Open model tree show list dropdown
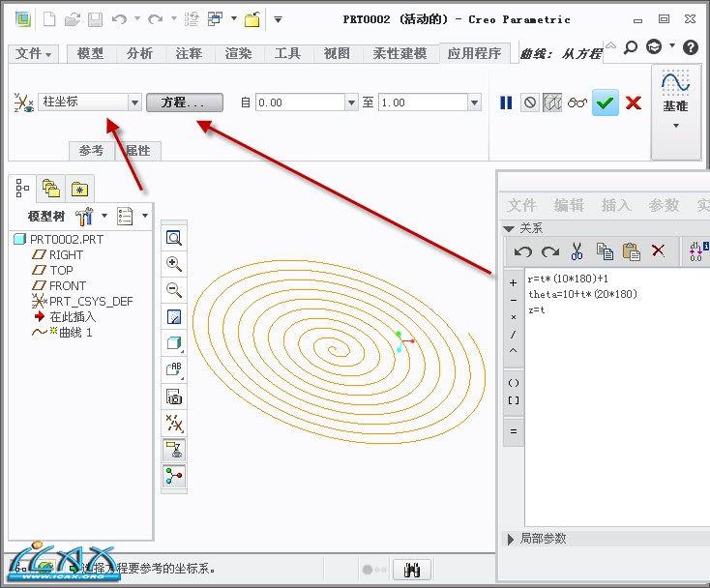Image resolution: width=710 pixels, height=588 pixels. (x=132, y=216)
